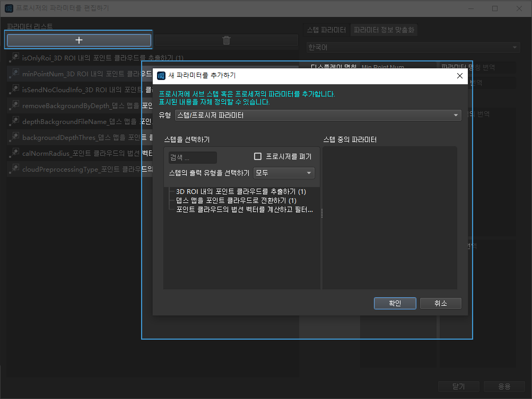Switch to 파라미터 정보 맞춤화 tab
The height and width of the screenshot is (399, 532).
(x=383, y=30)
